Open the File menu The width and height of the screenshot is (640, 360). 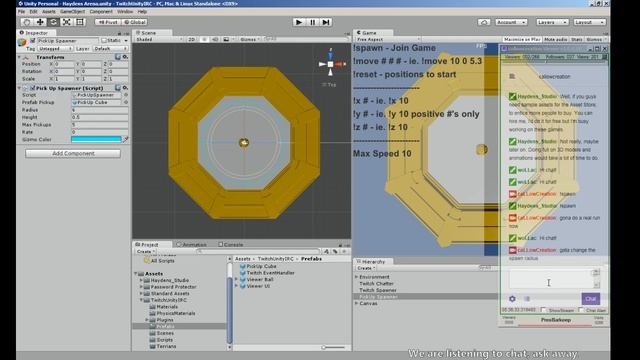(x=22, y=11)
